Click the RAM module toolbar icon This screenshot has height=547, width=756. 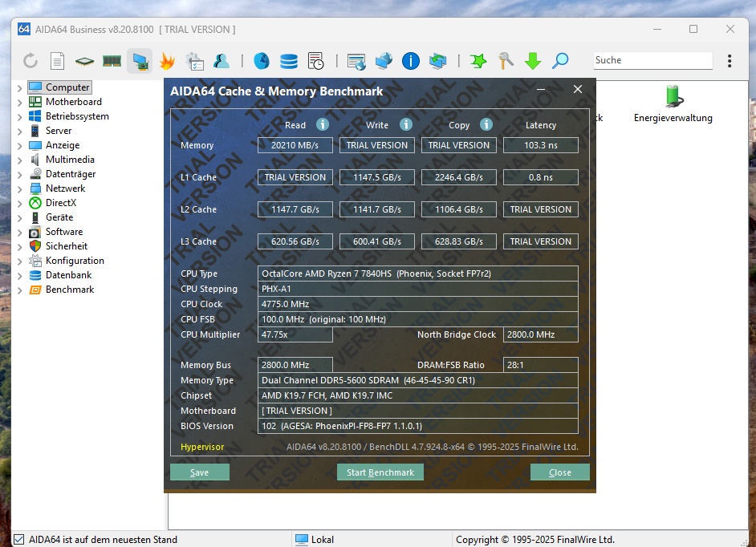point(112,61)
